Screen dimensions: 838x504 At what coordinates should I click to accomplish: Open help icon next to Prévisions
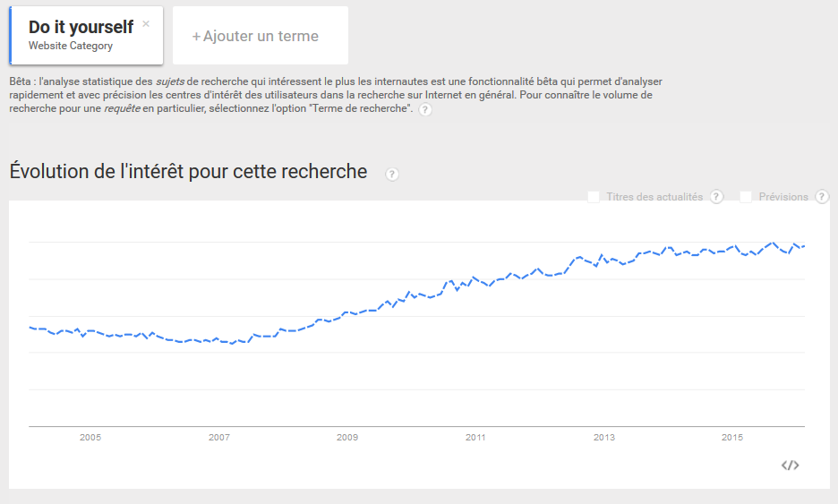822,197
